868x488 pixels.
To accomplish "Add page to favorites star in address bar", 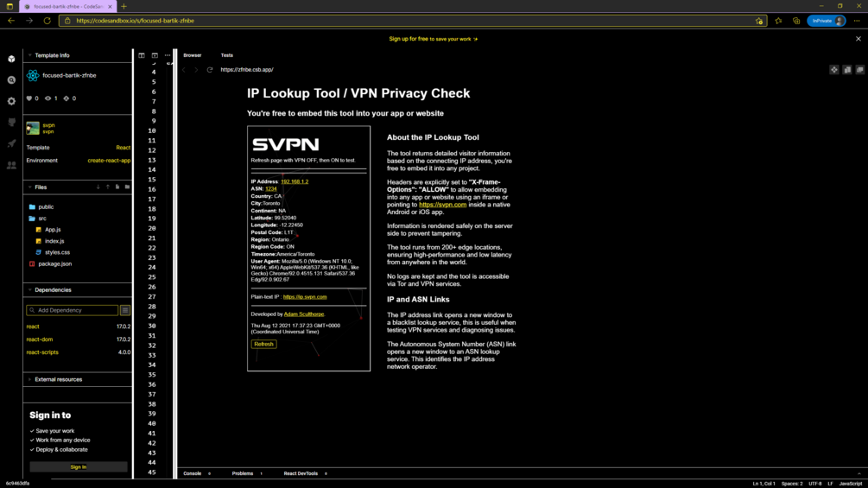I will point(759,21).
